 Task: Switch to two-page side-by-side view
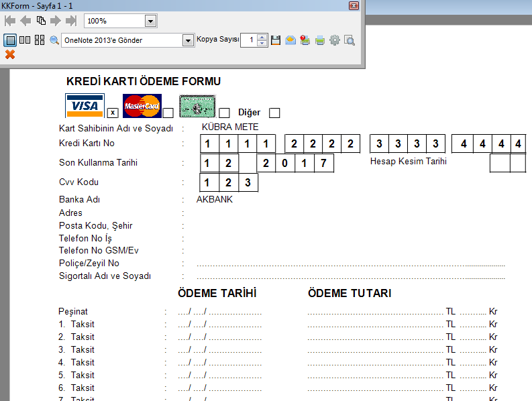pyautogui.click(x=25, y=40)
